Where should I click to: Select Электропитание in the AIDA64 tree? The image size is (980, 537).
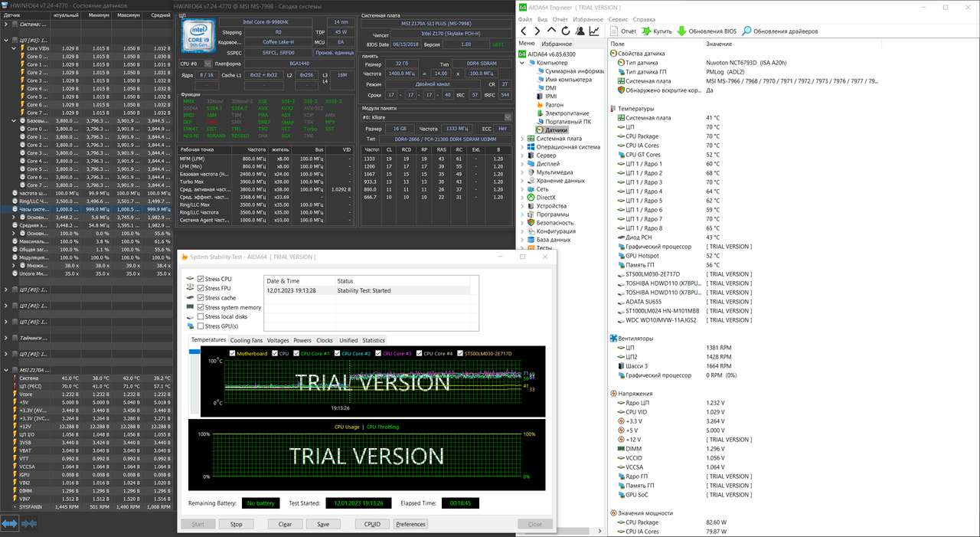[x=562, y=113]
